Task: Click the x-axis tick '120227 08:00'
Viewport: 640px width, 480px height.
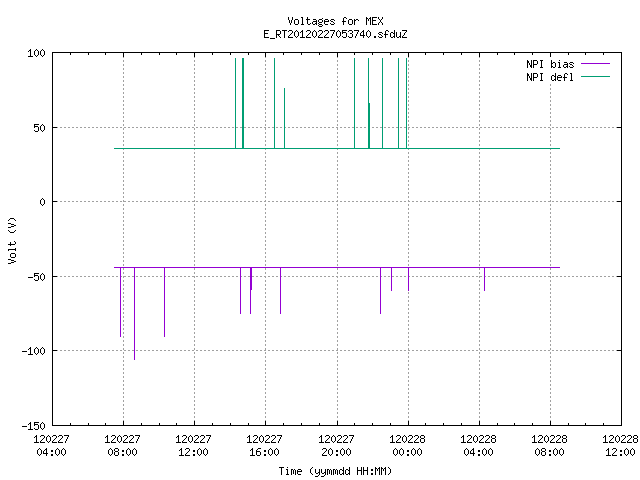Action: click(x=122, y=446)
